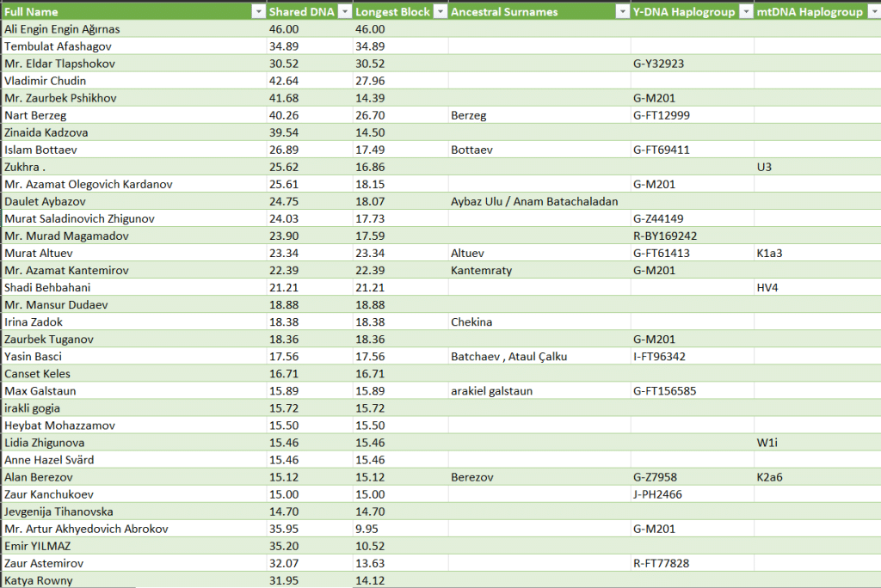
Task: Click the R-BY169242 haplogroup cell
Action: (x=664, y=236)
